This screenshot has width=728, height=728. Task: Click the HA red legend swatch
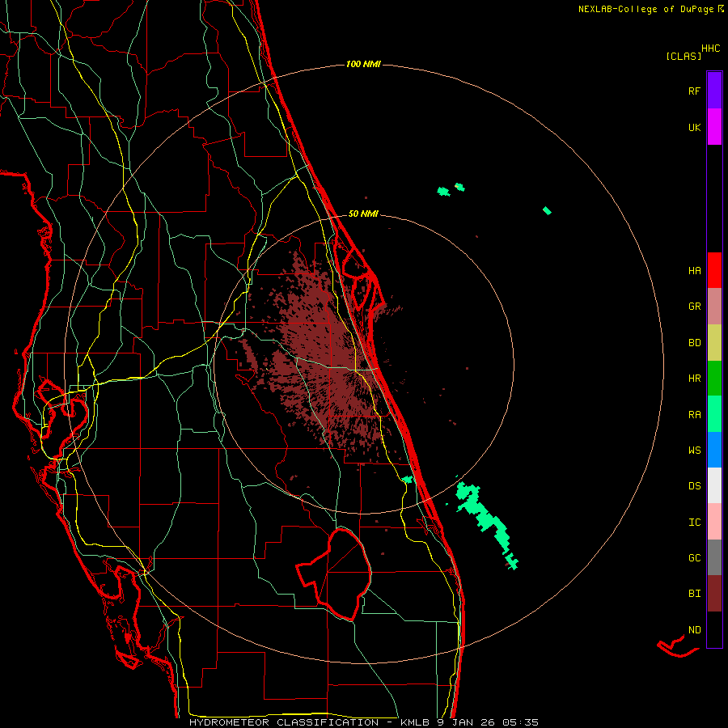714,270
